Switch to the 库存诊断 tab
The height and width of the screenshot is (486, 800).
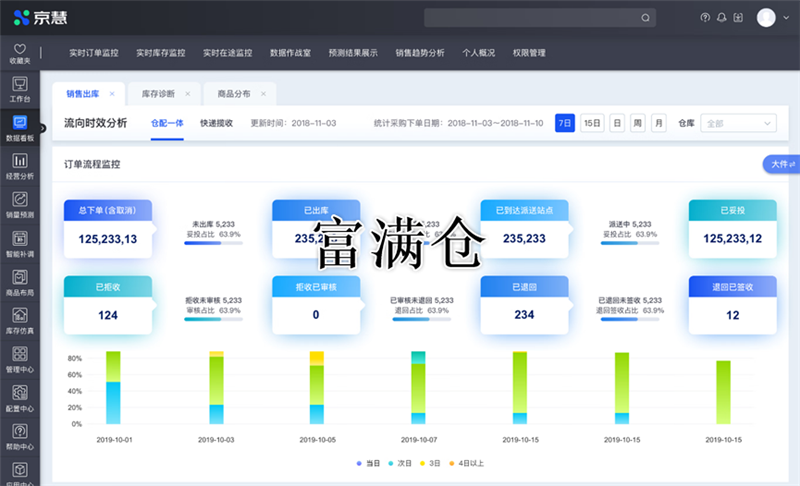click(x=158, y=94)
